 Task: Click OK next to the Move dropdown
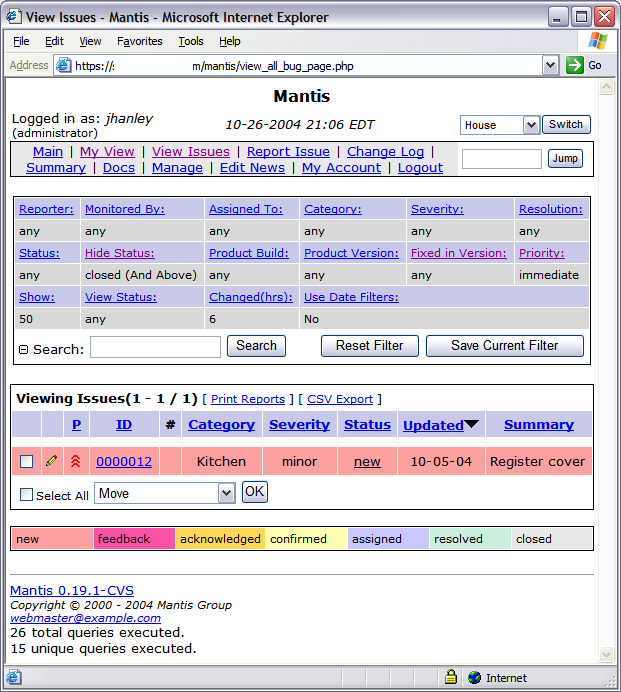(255, 492)
